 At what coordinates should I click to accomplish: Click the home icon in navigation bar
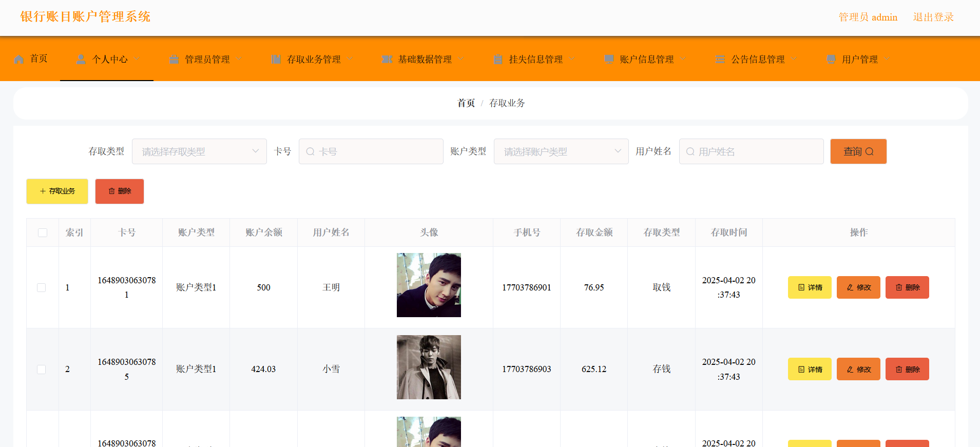pyautogui.click(x=19, y=59)
